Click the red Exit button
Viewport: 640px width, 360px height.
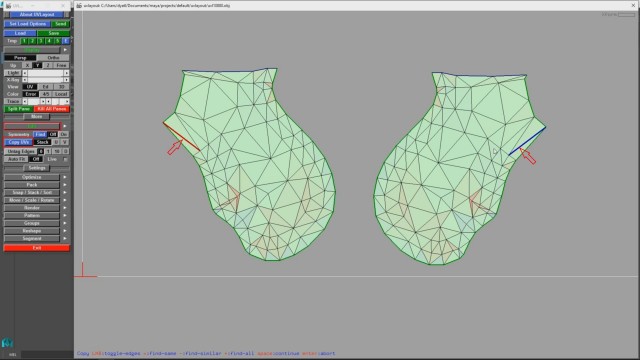point(37,248)
